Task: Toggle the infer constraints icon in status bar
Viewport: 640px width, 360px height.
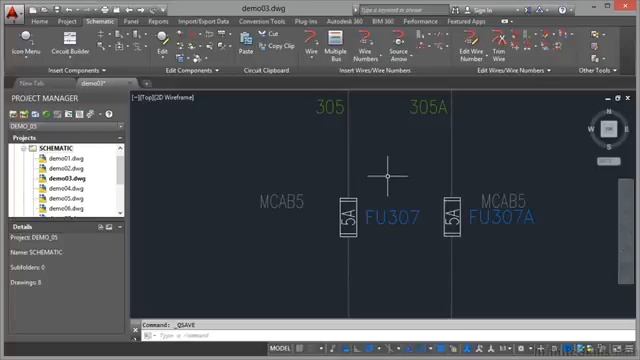Action: coord(333,349)
